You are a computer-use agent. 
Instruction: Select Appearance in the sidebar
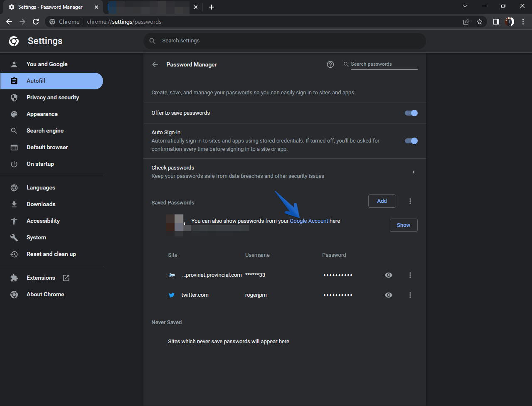pos(42,114)
